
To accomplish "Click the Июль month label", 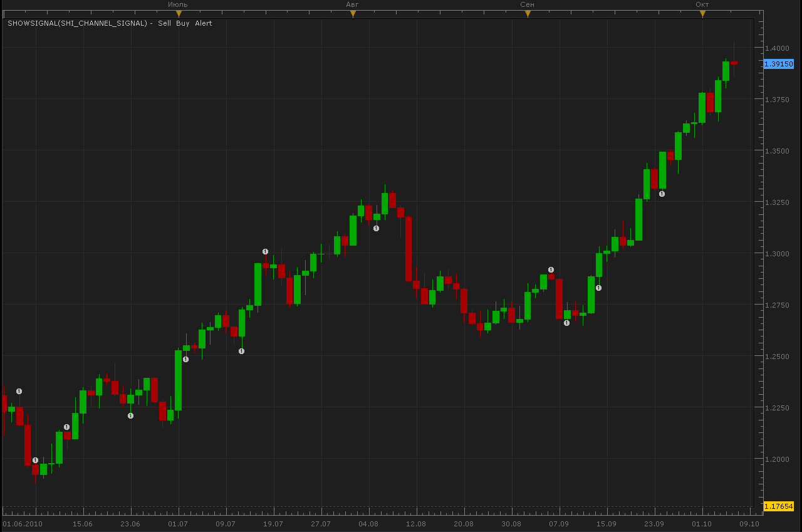I will coord(178,4).
